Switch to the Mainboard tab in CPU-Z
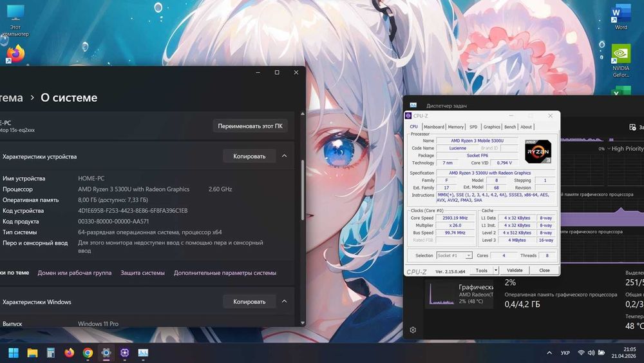This screenshot has width=644, height=363. pos(433,126)
